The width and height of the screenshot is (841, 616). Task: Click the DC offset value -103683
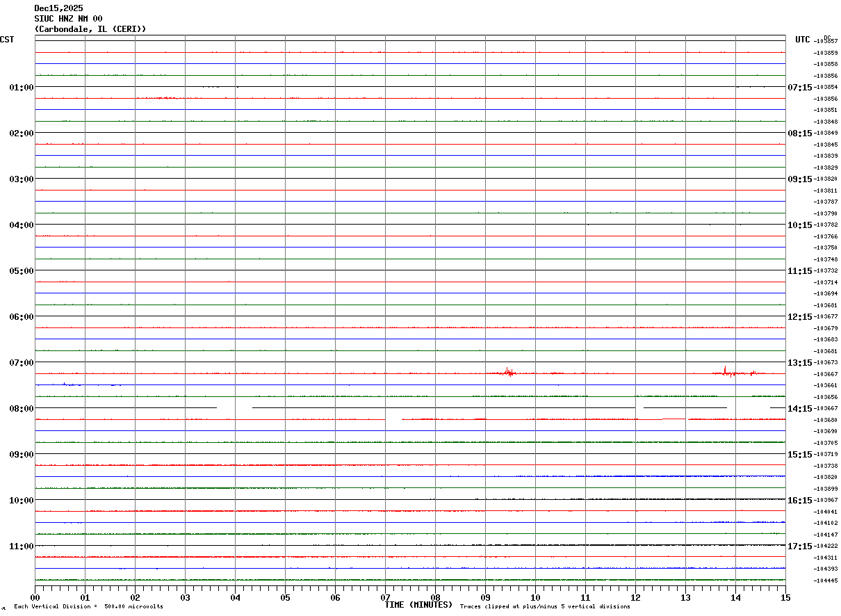tap(826, 339)
